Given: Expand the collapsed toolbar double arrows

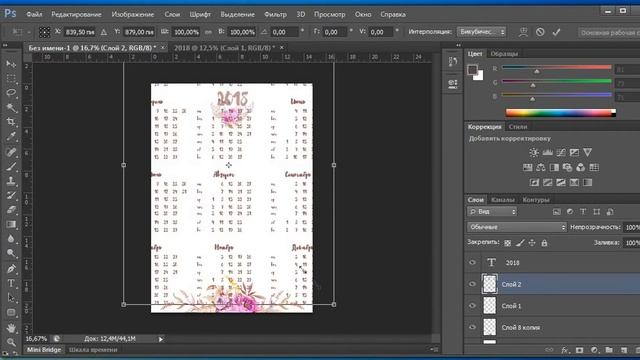Looking at the screenshot, I should point(5,45).
